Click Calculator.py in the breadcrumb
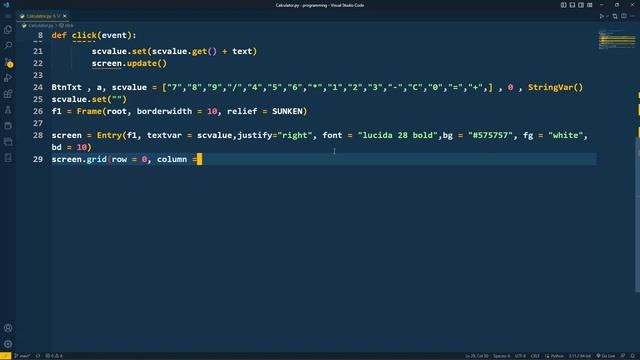Viewport: 640px width, 360px height. 40,25
